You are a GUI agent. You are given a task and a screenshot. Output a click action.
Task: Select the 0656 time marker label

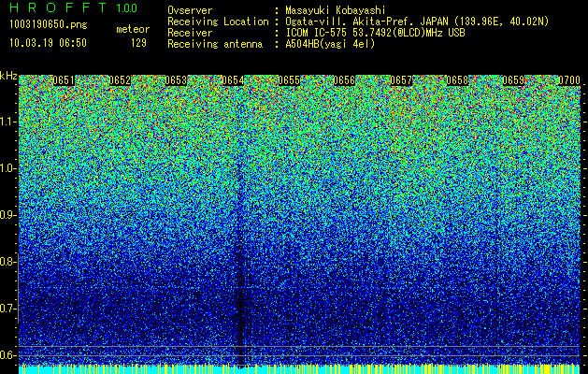click(x=344, y=80)
